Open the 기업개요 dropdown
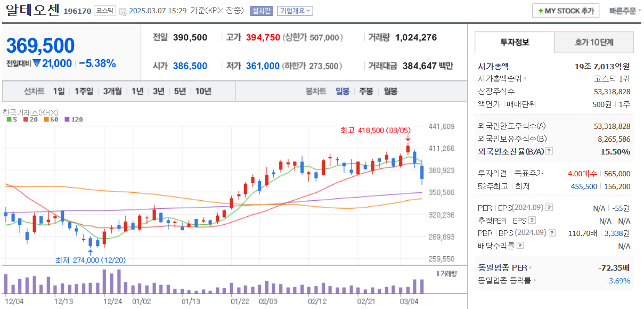644x309 pixels. click(295, 11)
